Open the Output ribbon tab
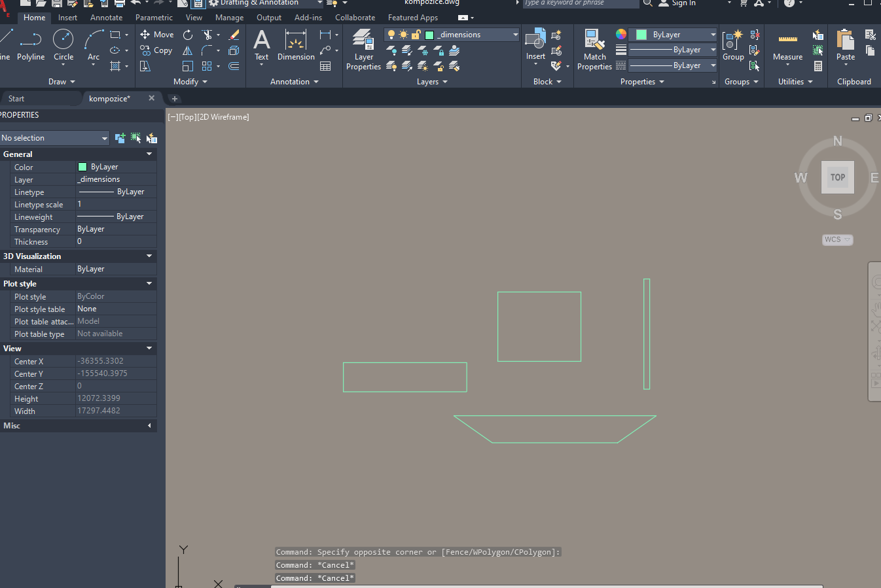 click(x=269, y=18)
